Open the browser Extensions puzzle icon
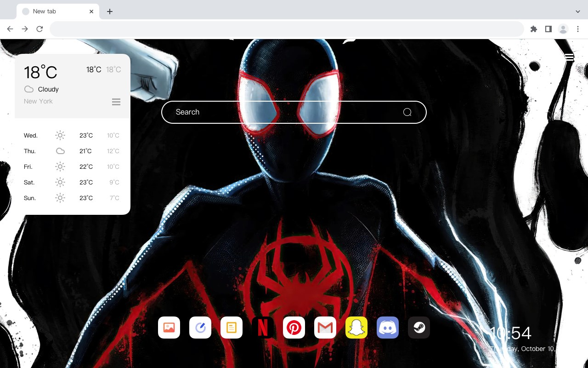 [533, 29]
